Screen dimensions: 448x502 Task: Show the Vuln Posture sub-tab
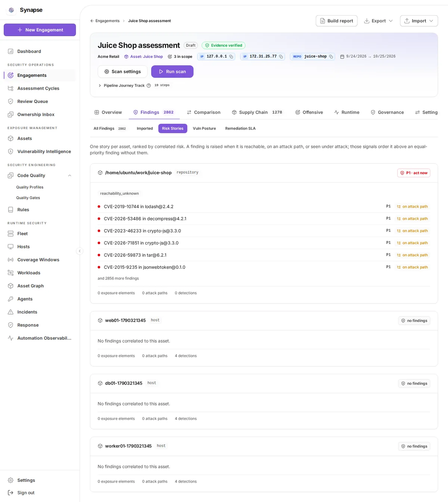[204, 128]
